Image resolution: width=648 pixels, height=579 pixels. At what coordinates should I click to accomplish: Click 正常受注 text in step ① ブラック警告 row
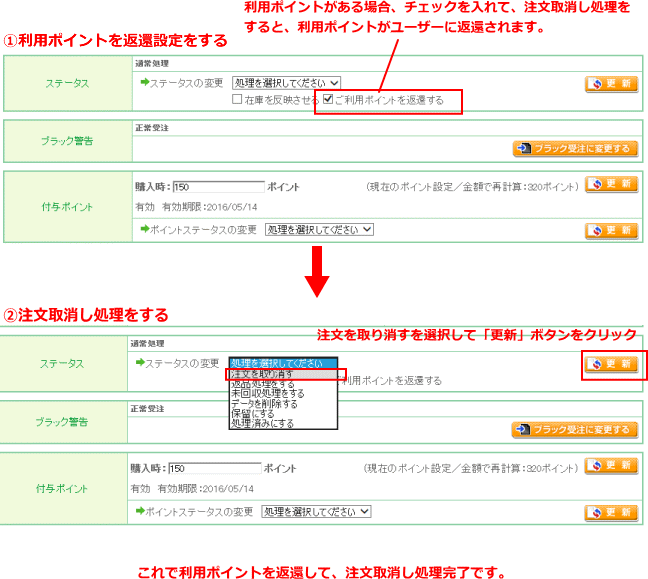pyautogui.click(x=152, y=128)
